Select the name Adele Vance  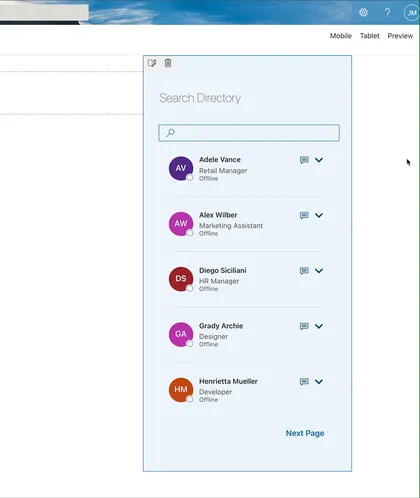220,160
